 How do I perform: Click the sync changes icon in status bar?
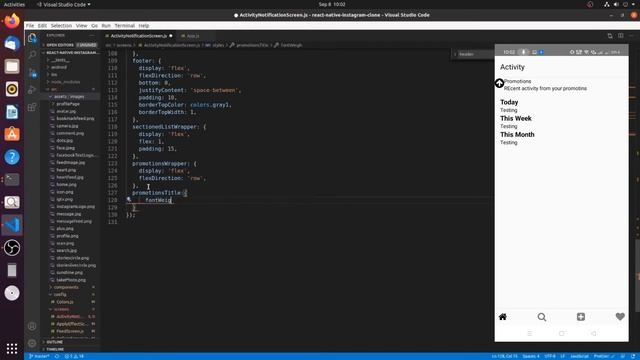click(x=57, y=356)
